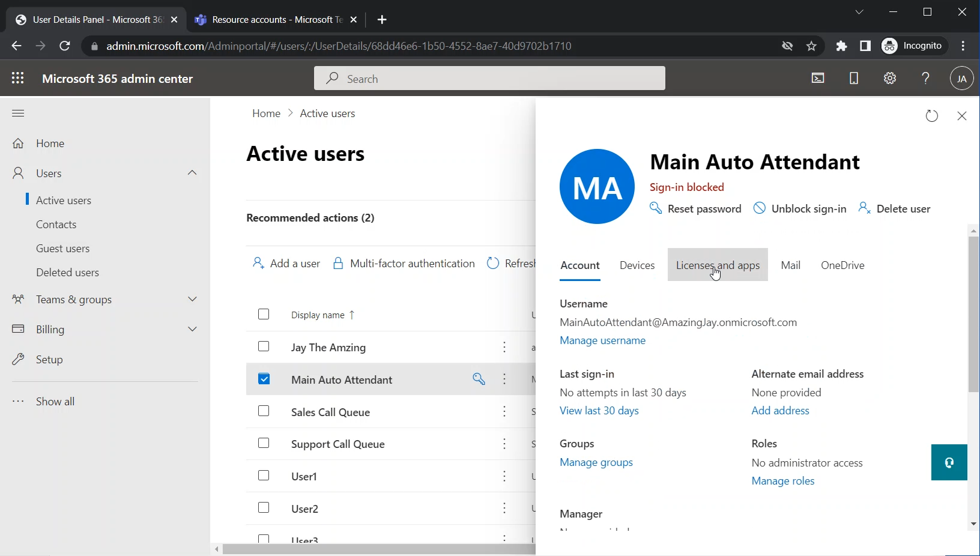Image resolution: width=980 pixels, height=556 pixels.
Task: Open the floating help and support button
Action: [949, 462]
